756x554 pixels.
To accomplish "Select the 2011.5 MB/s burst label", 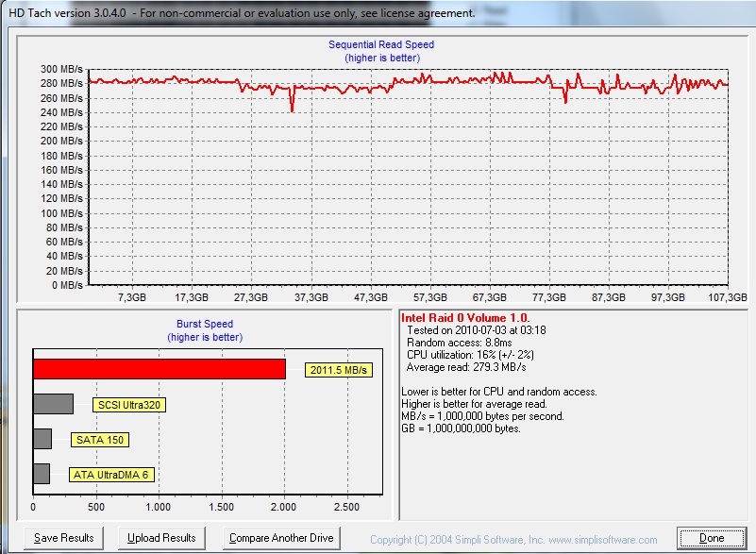I will [339, 370].
